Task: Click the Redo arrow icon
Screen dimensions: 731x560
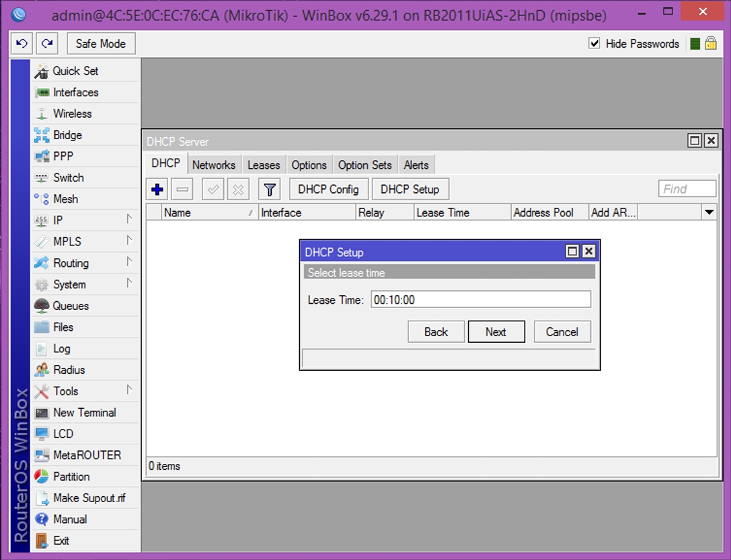Action: (47, 44)
